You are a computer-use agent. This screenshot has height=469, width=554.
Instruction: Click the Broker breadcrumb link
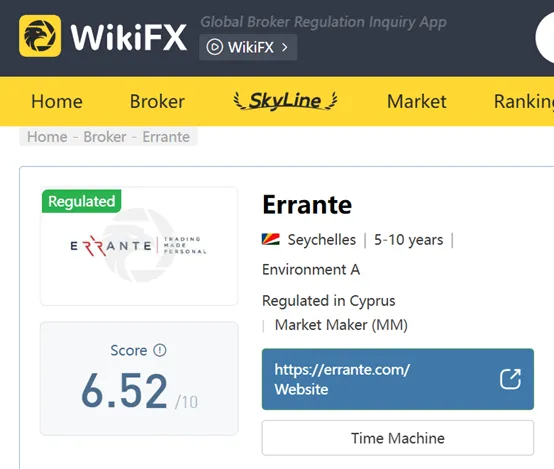[x=105, y=137]
